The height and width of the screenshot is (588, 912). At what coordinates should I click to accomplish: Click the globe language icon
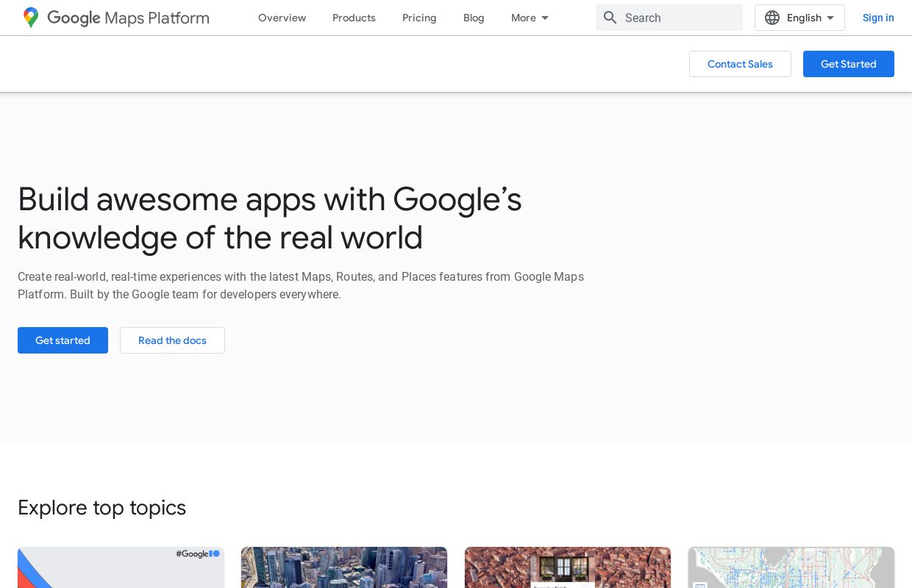point(772,18)
